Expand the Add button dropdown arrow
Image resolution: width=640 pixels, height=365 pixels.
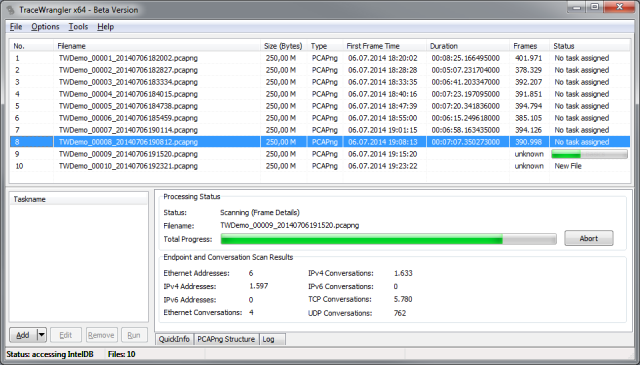[42, 335]
